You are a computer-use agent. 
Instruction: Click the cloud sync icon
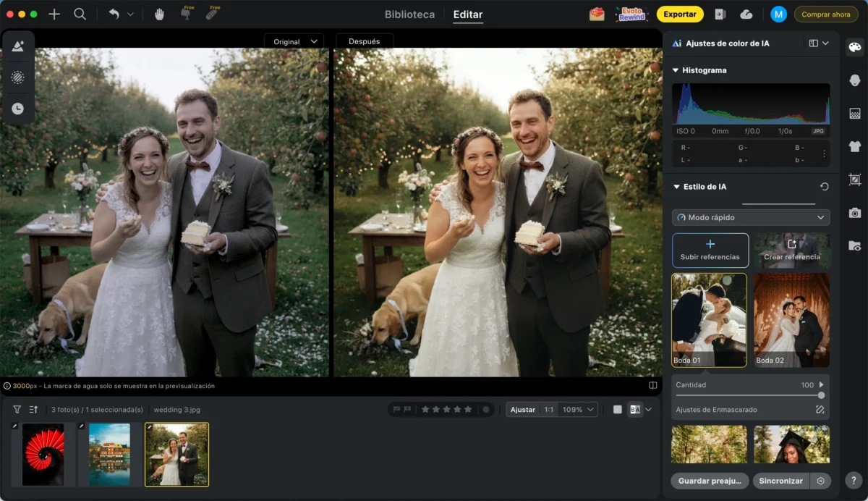pos(746,14)
